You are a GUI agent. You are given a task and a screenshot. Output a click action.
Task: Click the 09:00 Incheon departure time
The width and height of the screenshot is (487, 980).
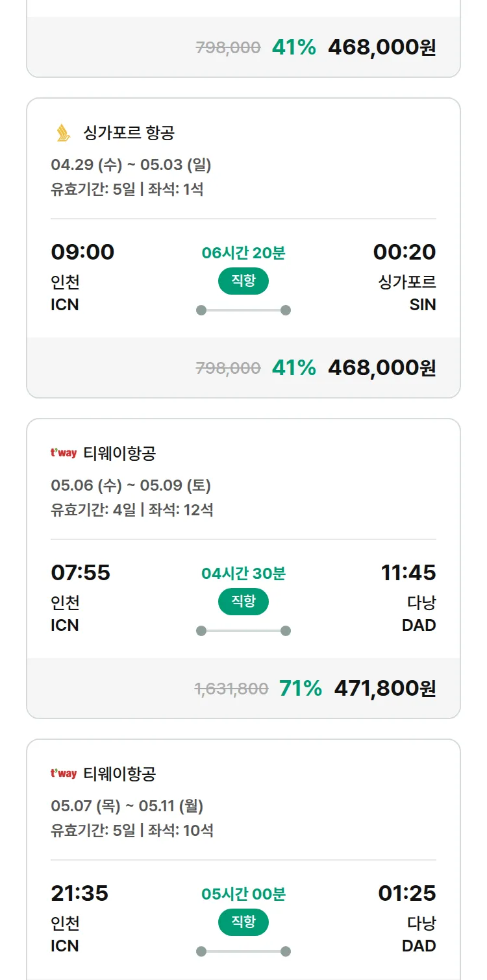point(82,252)
